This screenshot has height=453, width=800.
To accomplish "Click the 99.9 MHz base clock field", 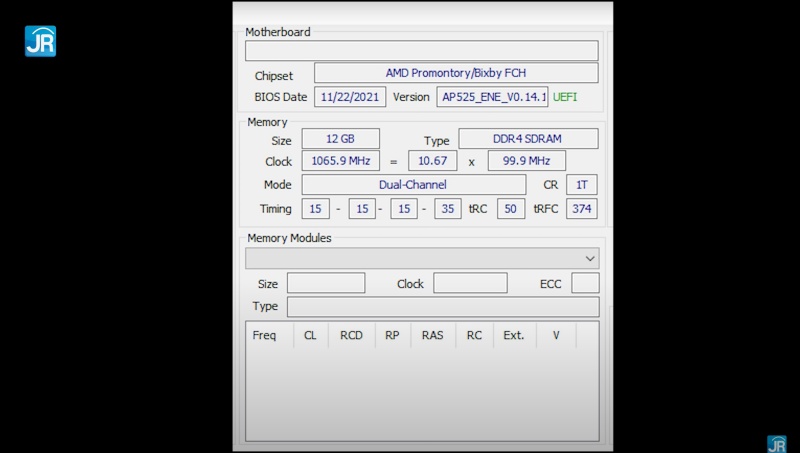I will [526, 161].
